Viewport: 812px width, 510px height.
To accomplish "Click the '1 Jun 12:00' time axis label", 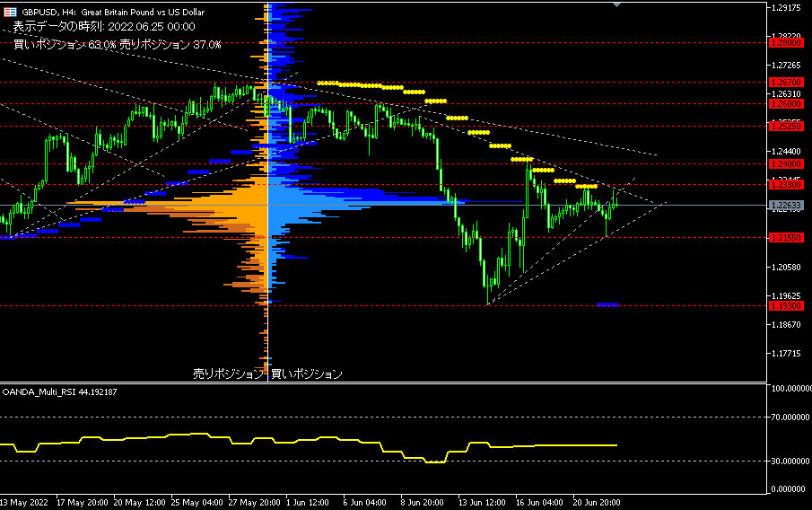I will tap(308, 502).
